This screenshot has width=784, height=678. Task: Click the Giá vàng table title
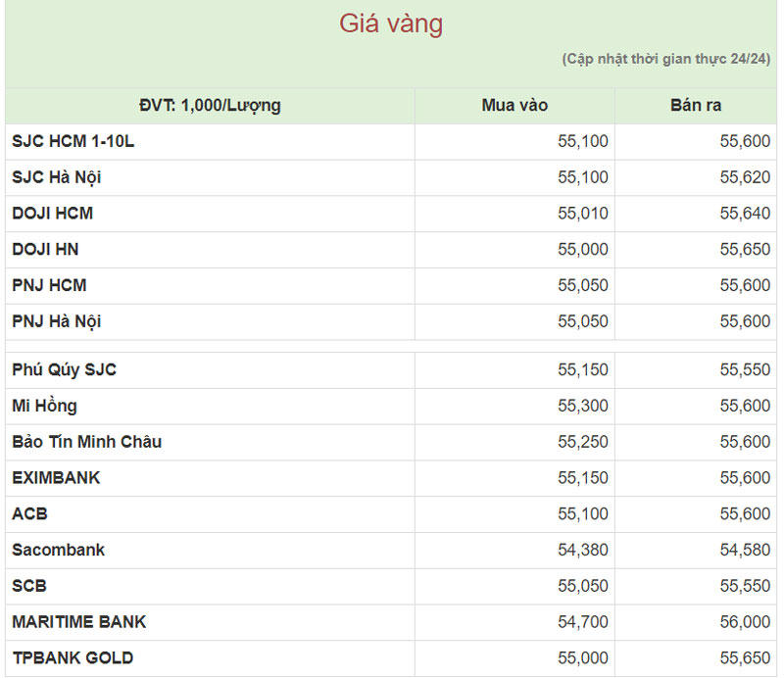[391, 24]
